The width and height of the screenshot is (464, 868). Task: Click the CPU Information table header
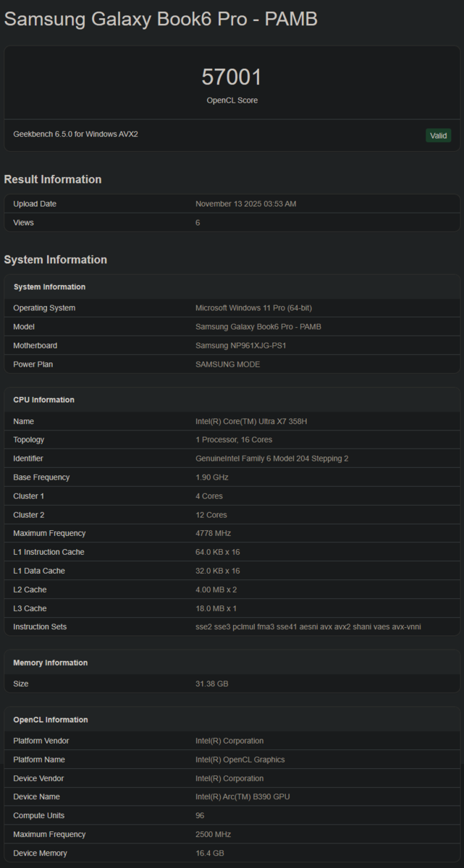43,400
